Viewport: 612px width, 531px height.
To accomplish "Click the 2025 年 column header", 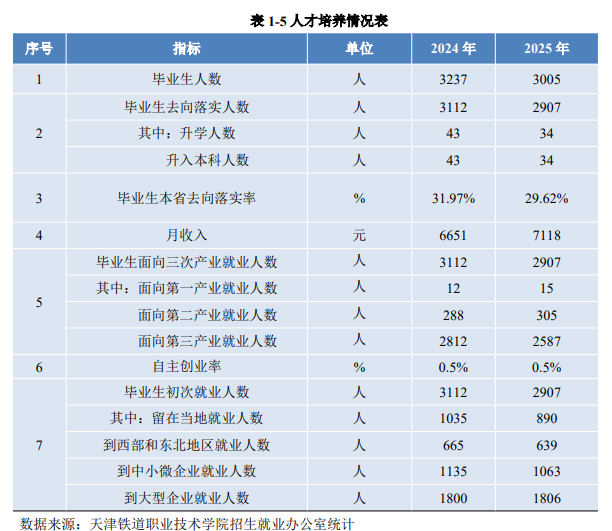I will pyautogui.click(x=546, y=48).
